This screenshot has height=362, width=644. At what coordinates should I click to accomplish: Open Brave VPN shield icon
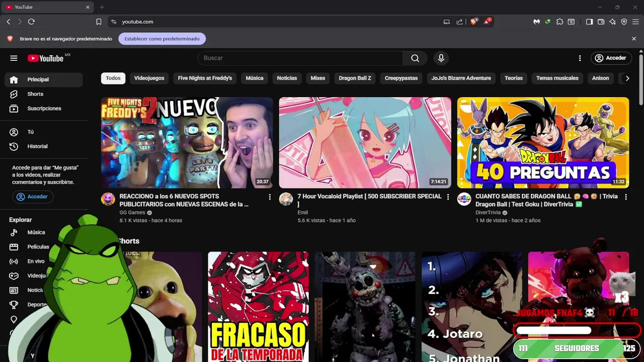click(624, 22)
